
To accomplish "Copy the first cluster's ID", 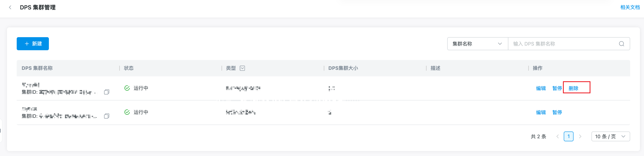I will (107, 92).
